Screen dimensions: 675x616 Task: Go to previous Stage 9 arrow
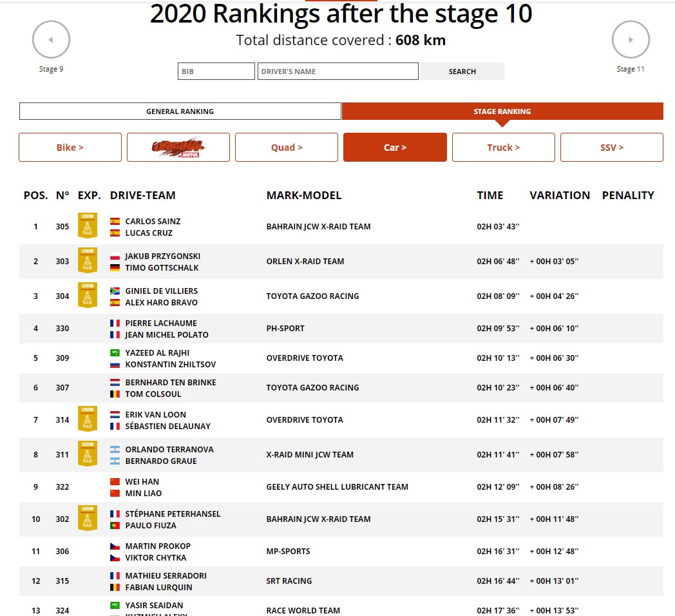click(x=51, y=40)
